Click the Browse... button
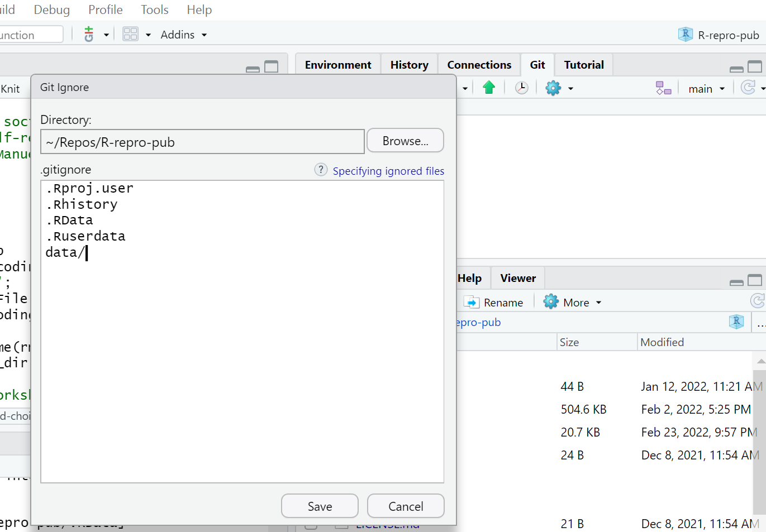This screenshot has width=766, height=532. point(406,141)
